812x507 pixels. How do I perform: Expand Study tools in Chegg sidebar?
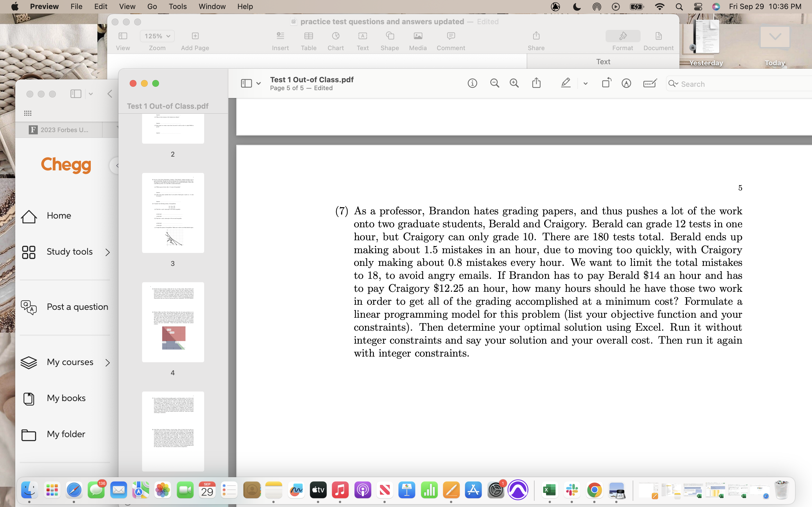tap(107, 252)
